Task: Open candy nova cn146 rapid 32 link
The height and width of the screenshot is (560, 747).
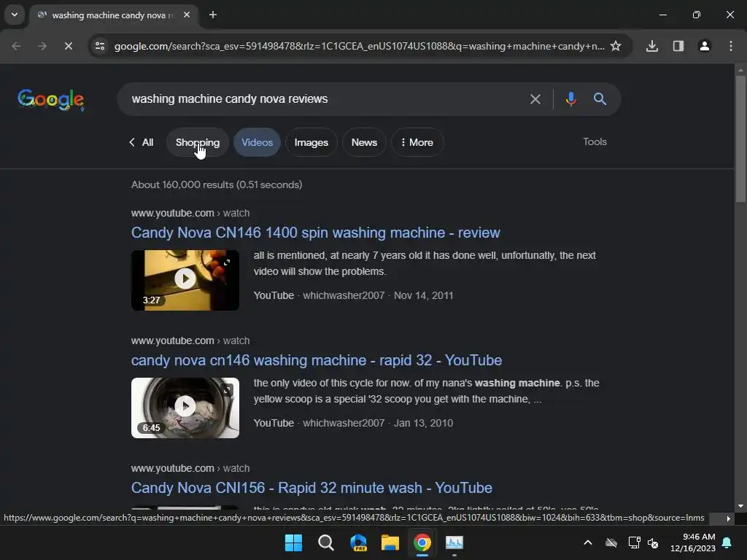Action: coord(317,360)
